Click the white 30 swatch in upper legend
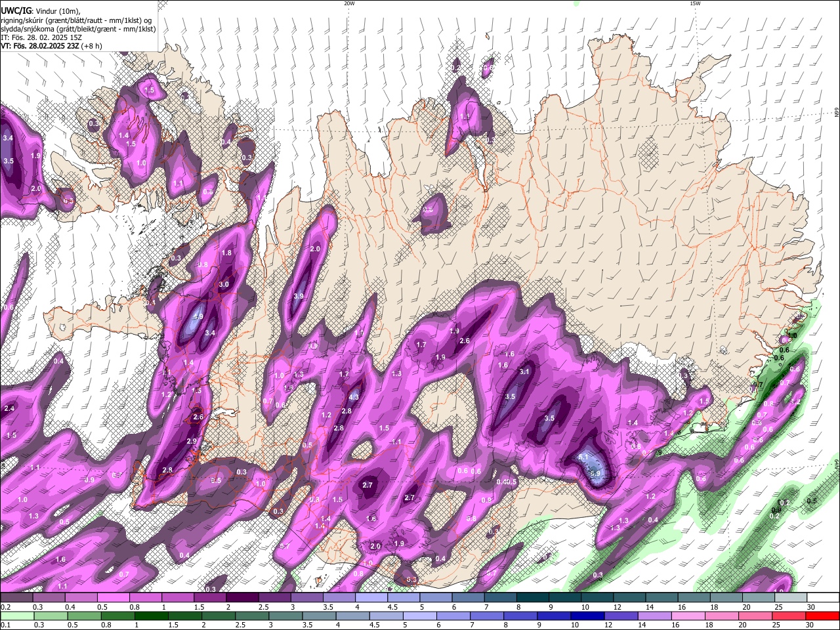Image resolution: width=840 pixels, height=630 pixels. (x=823, y=597)
